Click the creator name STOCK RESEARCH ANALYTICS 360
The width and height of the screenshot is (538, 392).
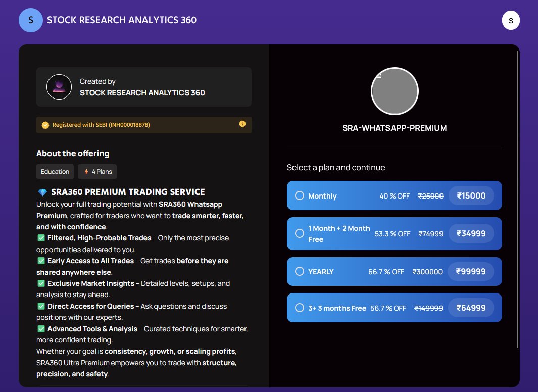[142, 92]
